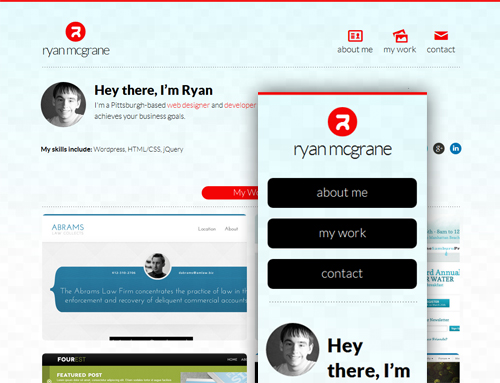This screenshot has width=500, height=383.
Task: Open the my work portfolio icon
Action: click(x=400, y=36)
